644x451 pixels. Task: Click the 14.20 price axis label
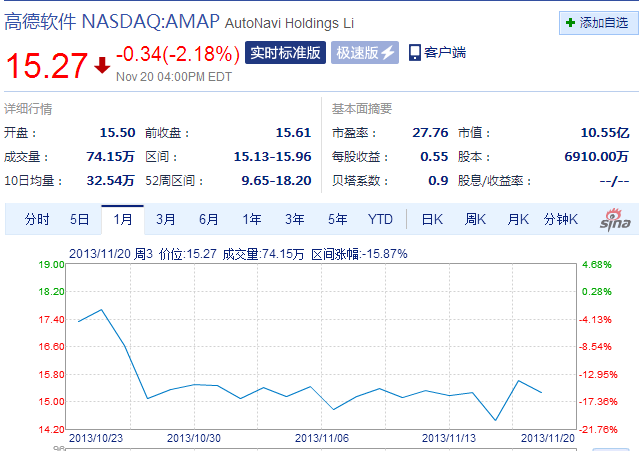[x=51, y=430]
